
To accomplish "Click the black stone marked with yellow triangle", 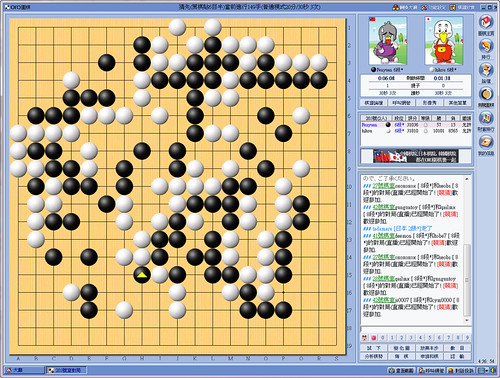I will pos(142,275).
